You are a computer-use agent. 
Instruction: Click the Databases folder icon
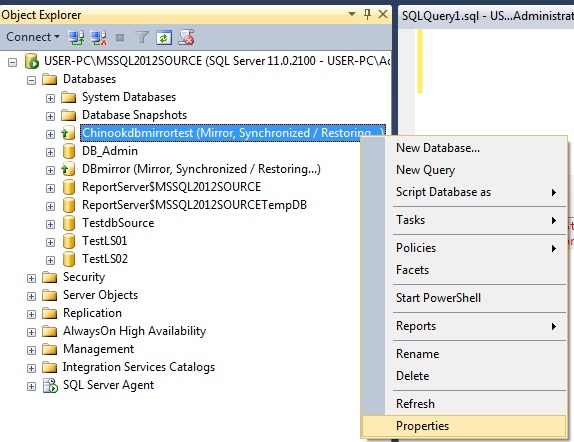(x=49, y=79)
